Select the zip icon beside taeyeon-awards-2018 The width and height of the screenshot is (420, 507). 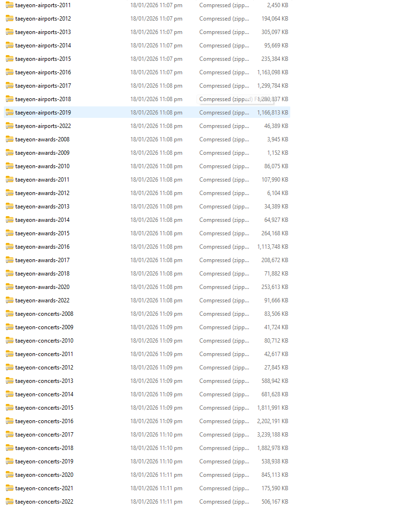tap(10, 274)
